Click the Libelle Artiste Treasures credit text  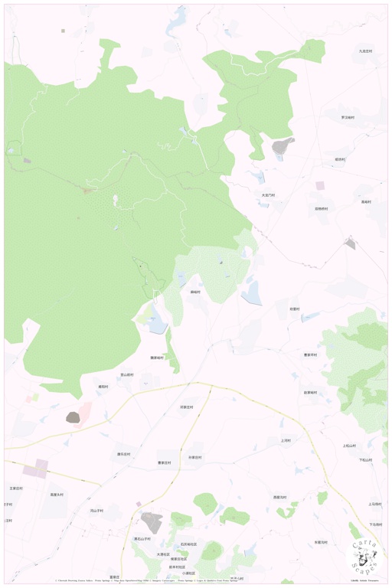pyautogui.click(x=364, y=580)
